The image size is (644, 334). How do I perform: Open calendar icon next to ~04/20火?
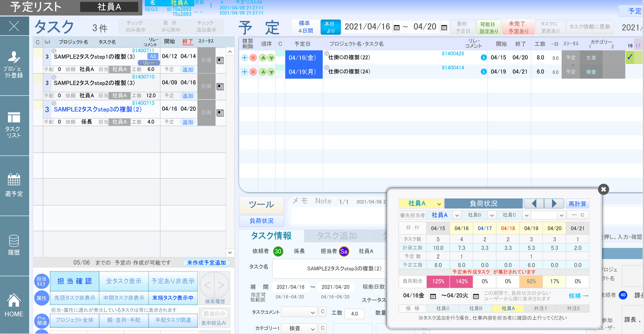[x=476, y=296]
